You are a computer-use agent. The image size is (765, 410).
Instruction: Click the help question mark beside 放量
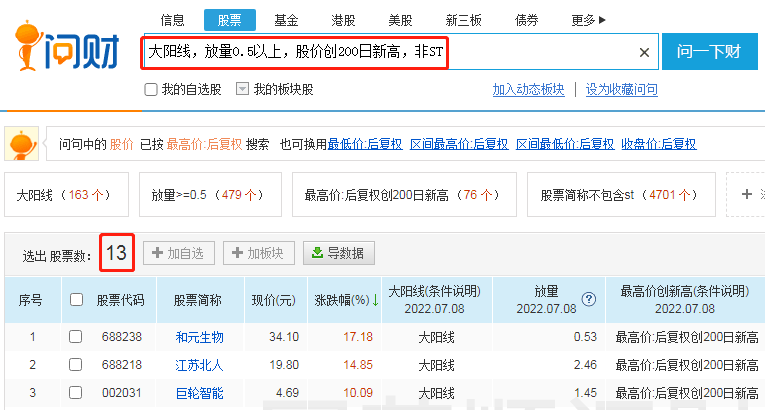(589, 298)
